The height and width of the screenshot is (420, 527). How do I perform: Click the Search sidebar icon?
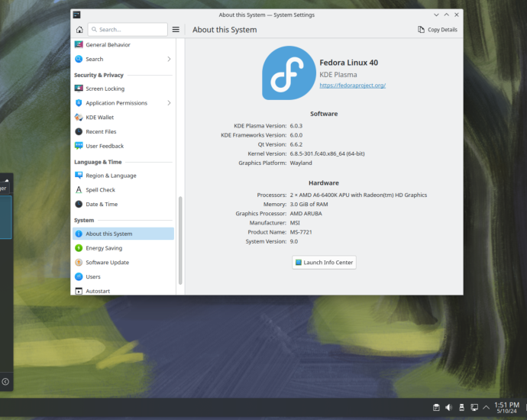(79, 59)
